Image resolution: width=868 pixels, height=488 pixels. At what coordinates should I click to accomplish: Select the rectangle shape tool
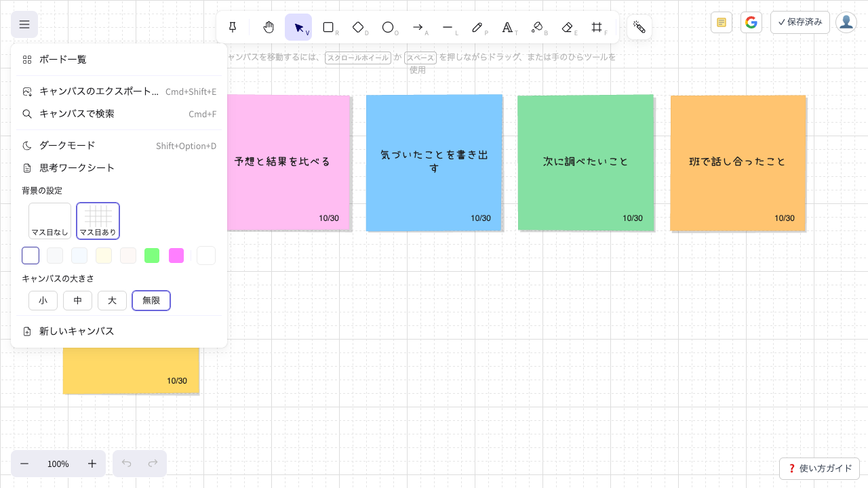pyautogui.click(x=328, y=27)
